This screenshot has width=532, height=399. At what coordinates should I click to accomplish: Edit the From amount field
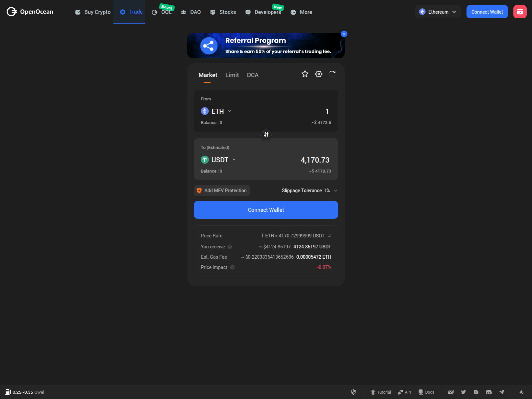pos(327,111)
